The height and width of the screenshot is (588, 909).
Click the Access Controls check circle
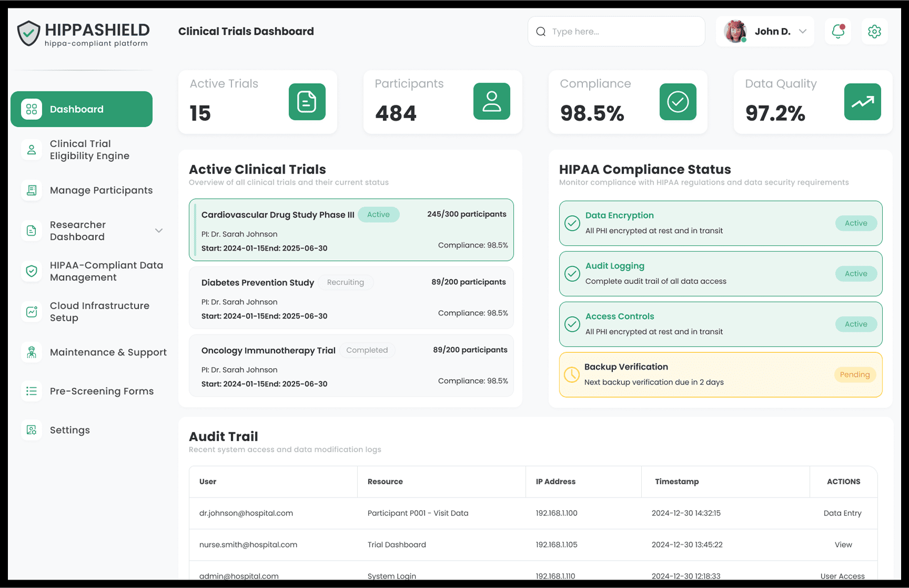[x=572, y=324]
